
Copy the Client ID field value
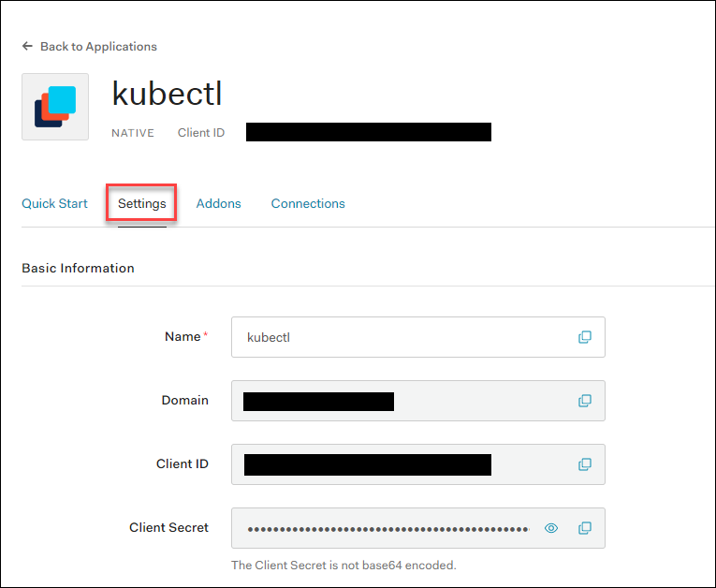(584, 464)
